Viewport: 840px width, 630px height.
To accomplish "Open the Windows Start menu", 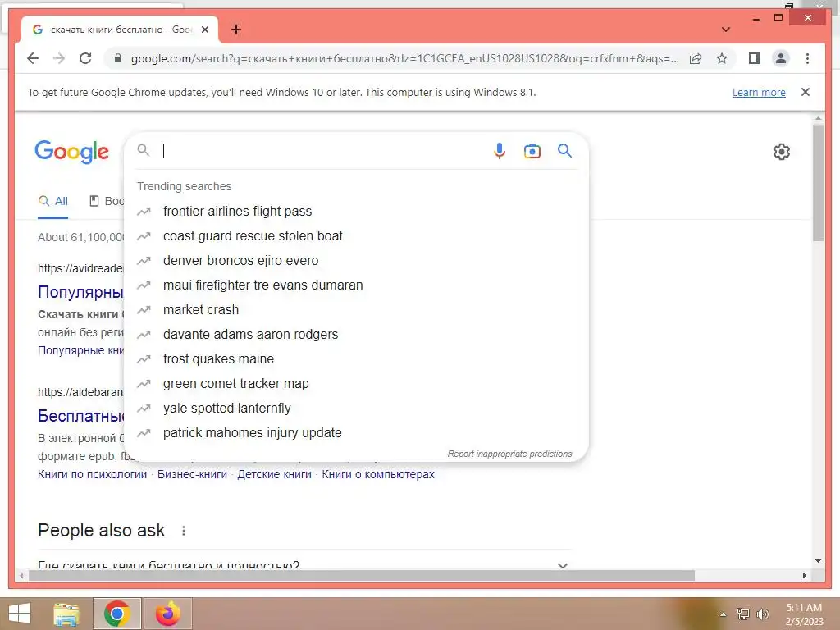I will click(x=21, y=614).
